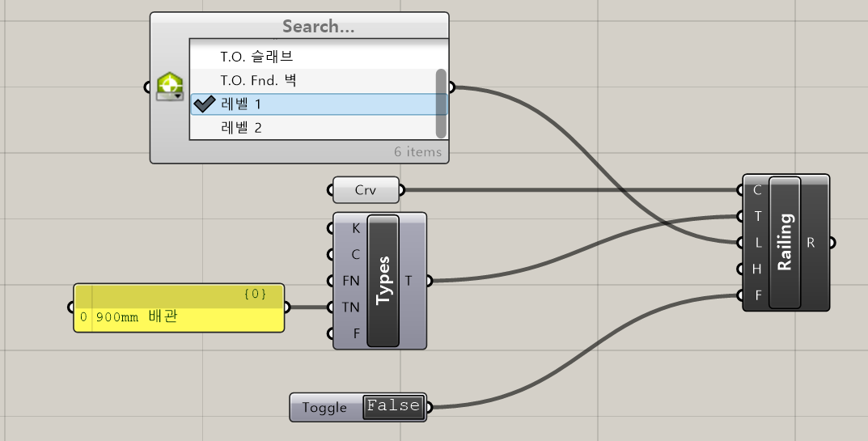Flip the Toggle's False value
868x441 pixels.
pyautogui.click(x=393, y=406)
